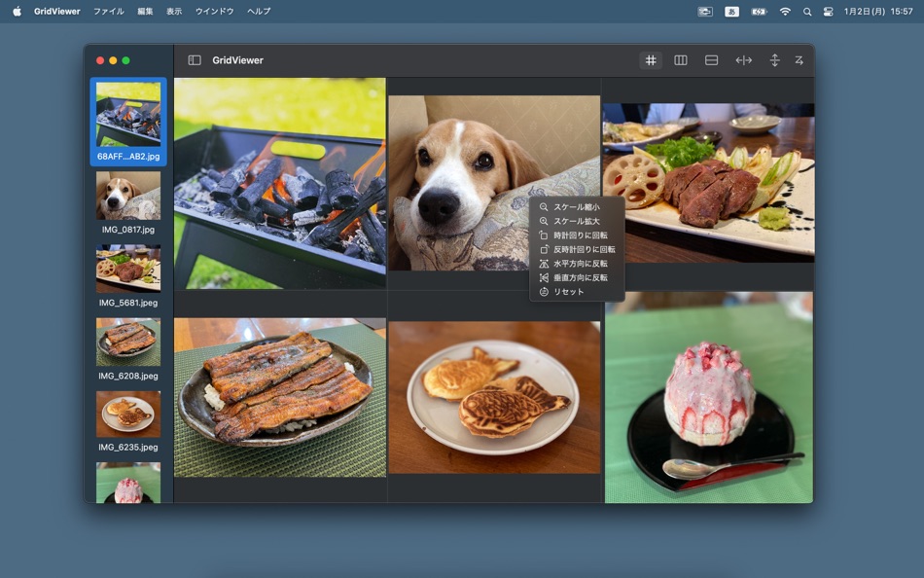
Task: Click the Wi-Fi status icon
Action: point(785,12)
